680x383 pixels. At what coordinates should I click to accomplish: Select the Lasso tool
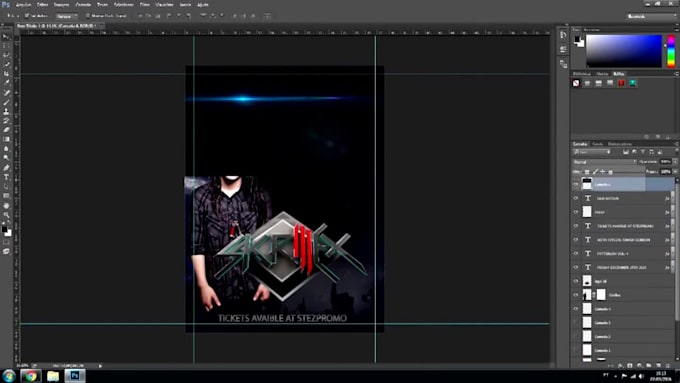click(6, 55)
